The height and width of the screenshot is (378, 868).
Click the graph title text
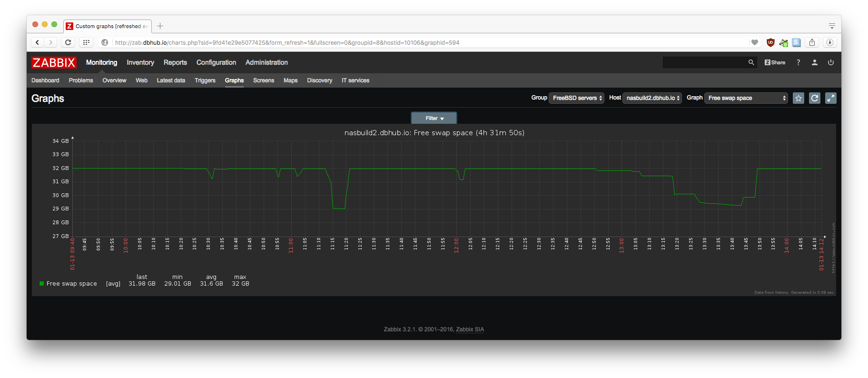[434, 133]
